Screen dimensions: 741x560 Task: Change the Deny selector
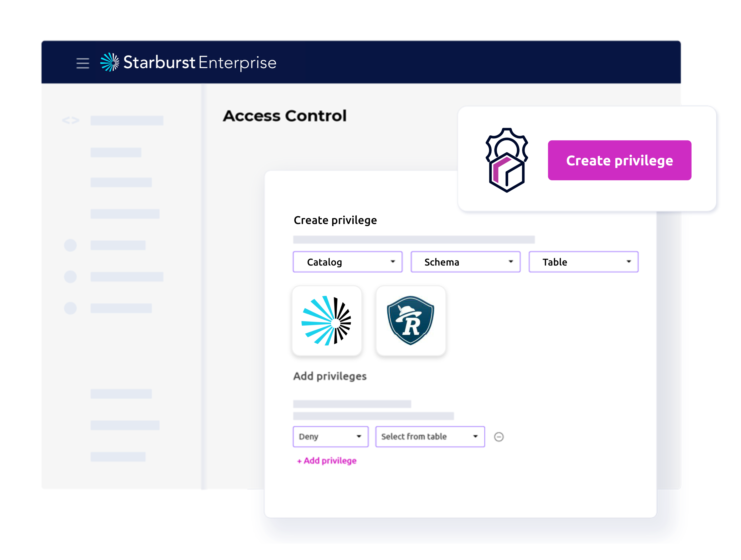[x=330, y=436]
